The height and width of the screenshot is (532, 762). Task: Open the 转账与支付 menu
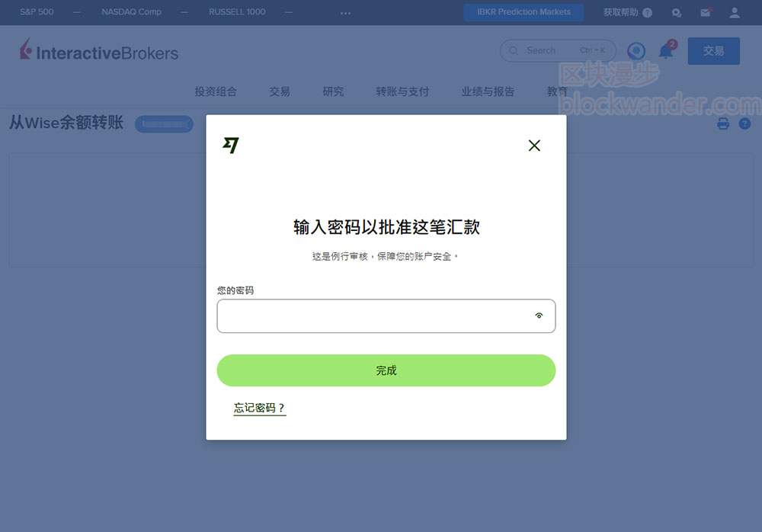pyautogui.click(x=402, y=91)
